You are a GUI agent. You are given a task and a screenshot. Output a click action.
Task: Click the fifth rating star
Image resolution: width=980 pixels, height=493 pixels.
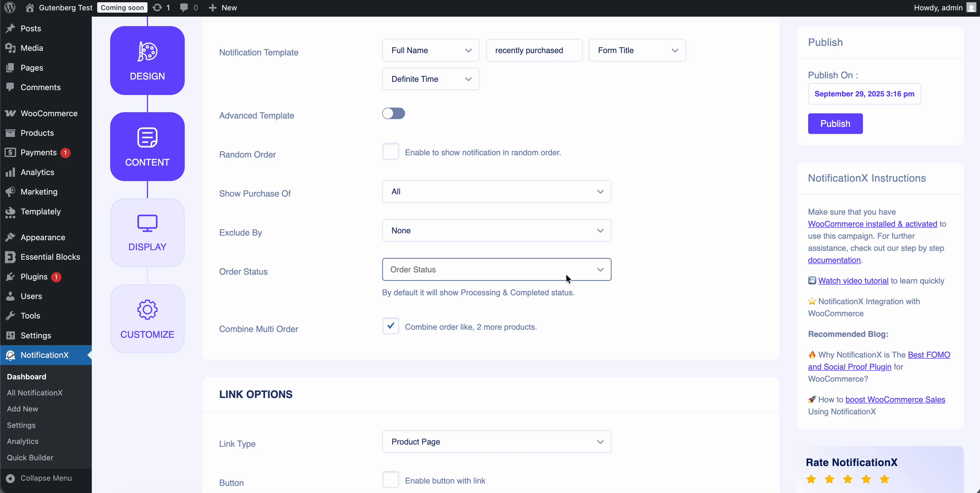(884, 479)
